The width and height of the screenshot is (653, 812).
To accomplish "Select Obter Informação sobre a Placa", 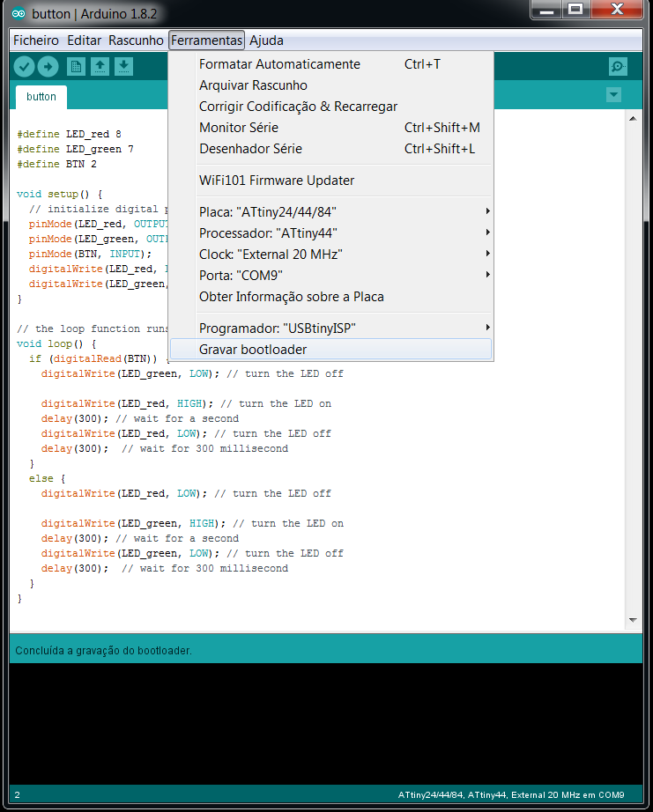I will click(x=331, y=297).
